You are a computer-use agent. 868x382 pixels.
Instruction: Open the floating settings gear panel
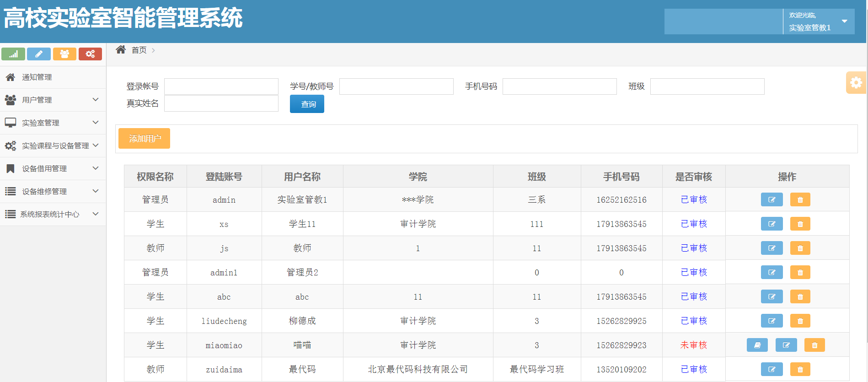[856, 83]
